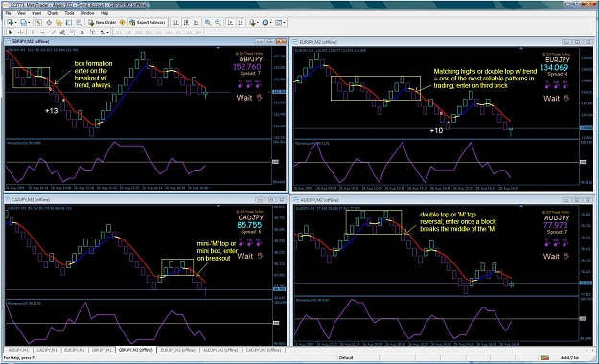The width and height of the screenshot is (599, 364).
Task: Expand the Arrows tool dropdown
Action: (x=108, y=32)
